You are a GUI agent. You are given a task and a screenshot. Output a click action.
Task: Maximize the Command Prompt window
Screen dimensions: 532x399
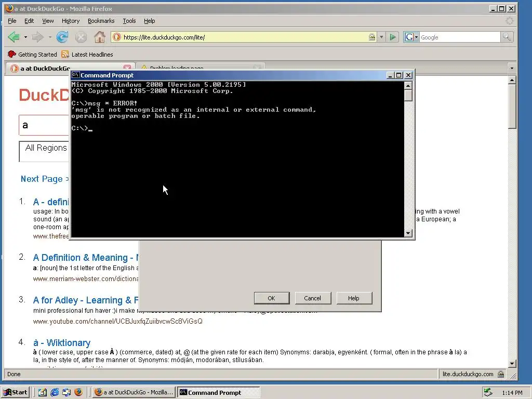click(399, 75)
